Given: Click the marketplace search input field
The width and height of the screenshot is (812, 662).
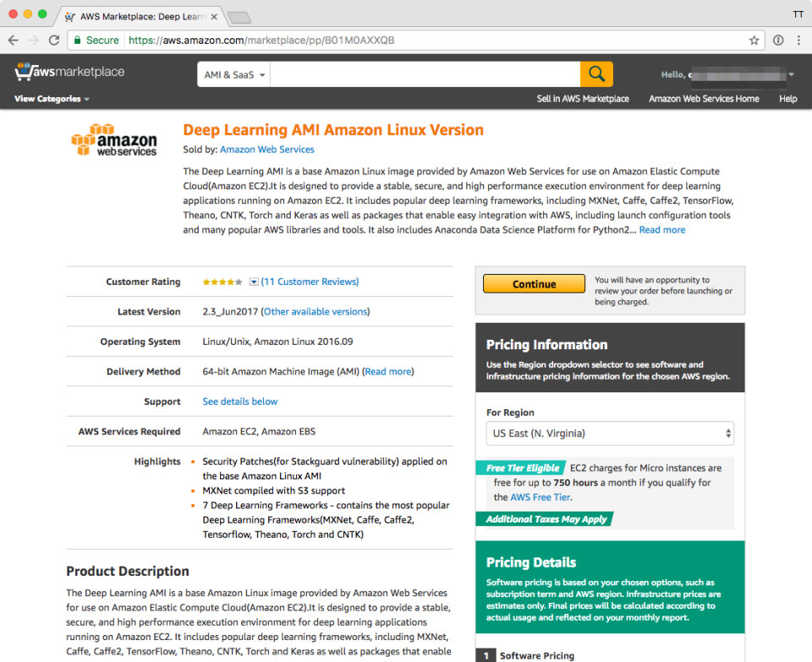Looking at the screenshot, I should [x=423, y=74].
